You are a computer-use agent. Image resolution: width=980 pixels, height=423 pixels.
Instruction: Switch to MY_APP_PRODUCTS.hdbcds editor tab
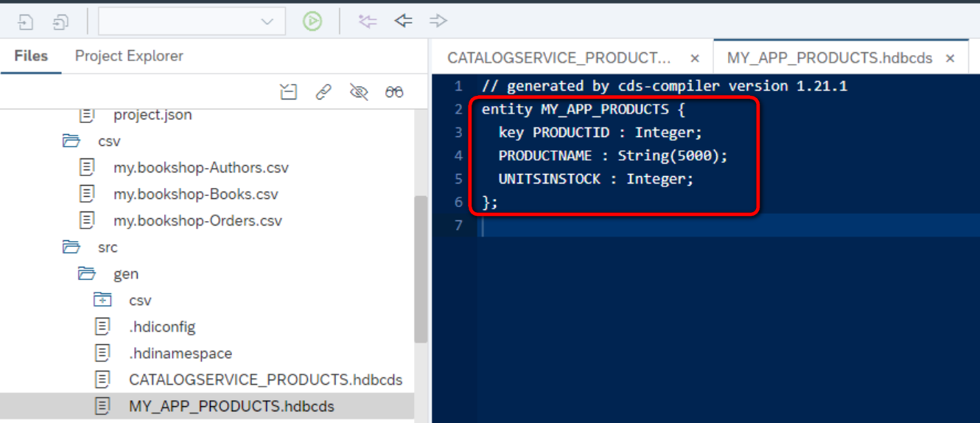pos(830,58)
